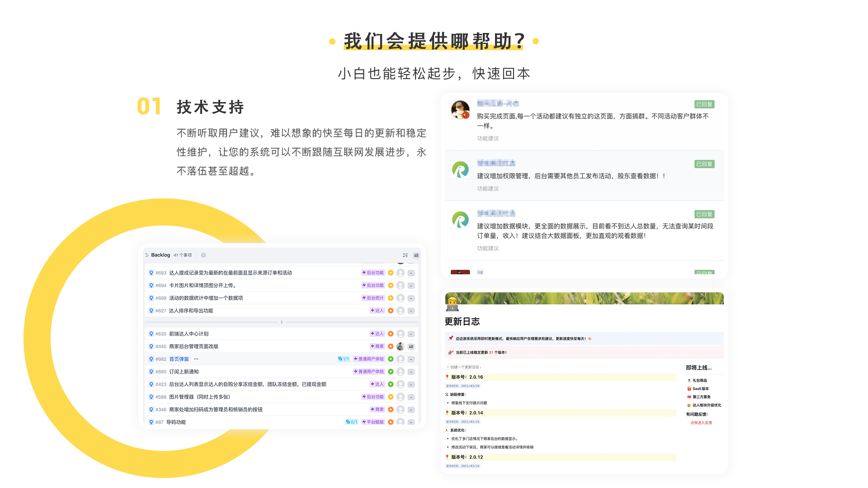Image resolution: width=868 pixels, height=488 pixels.
Task: Click the lightbulb icon of issue #699
Action: pyautogui.click(x=151, y=298)
